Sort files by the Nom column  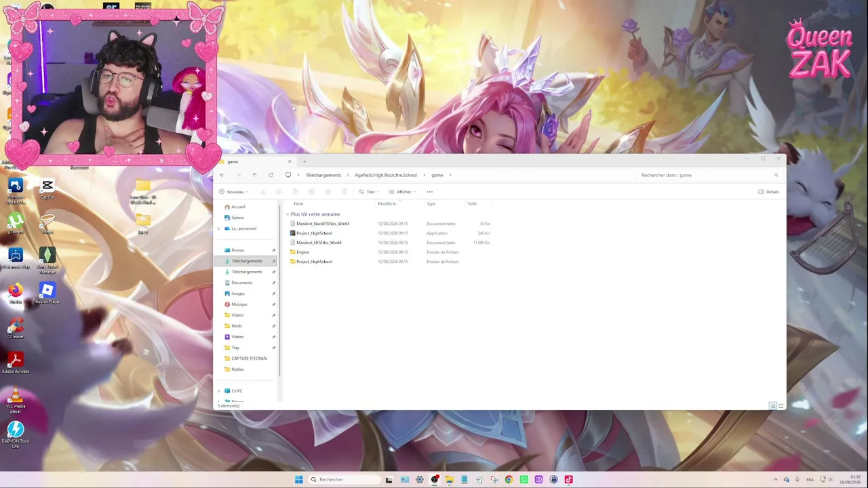tap(298, 203)
